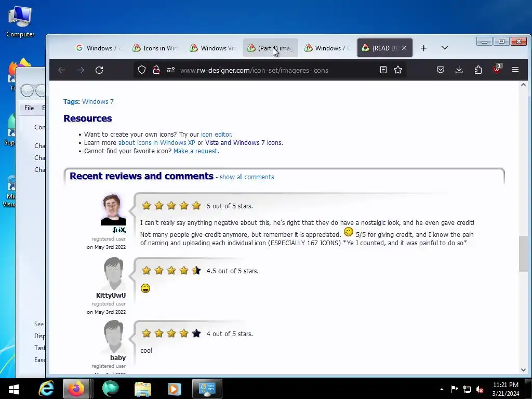Switch to the Icons in Win... tab

tap(155, 48)
